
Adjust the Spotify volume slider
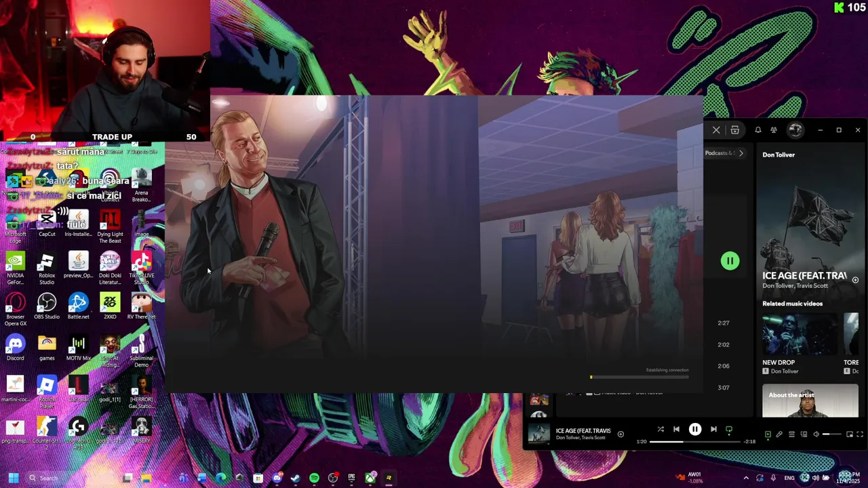[x=832, y=434]
